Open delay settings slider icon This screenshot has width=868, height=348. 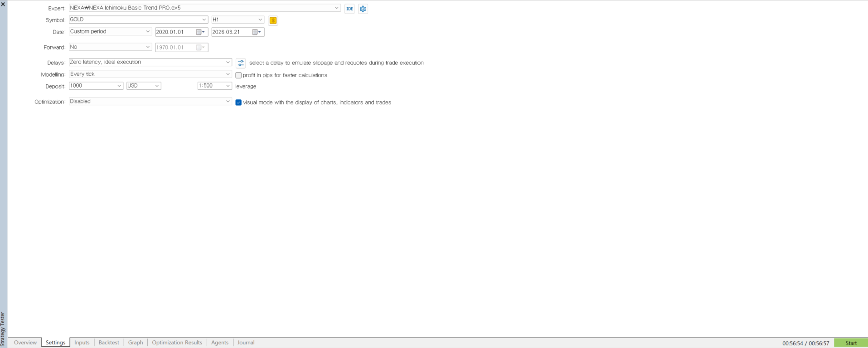click(x=241, y=63)
